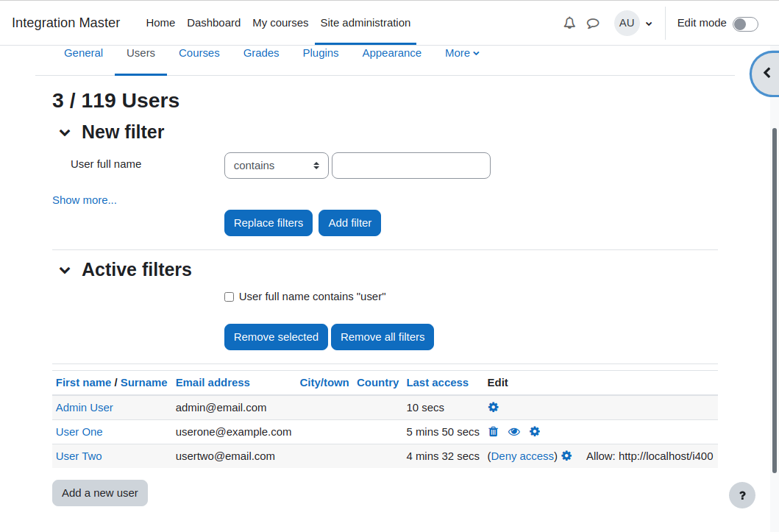Select the usertwo@email.com cell
Image resolution: width=779 pixels, height=532 pixels.
click(x=225, y=456)
